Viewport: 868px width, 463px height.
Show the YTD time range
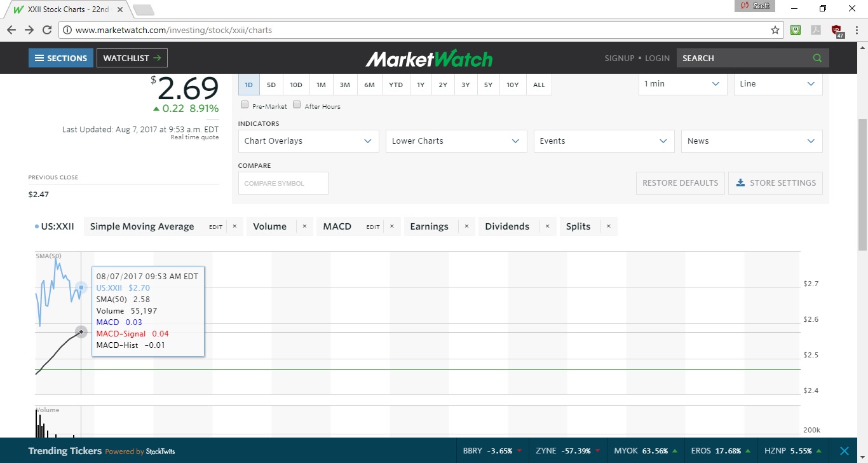pos(396,85)
